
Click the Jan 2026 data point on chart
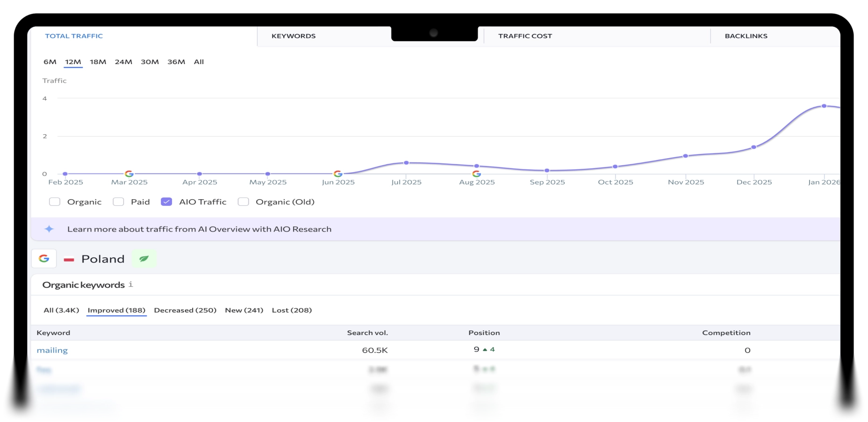824,106
